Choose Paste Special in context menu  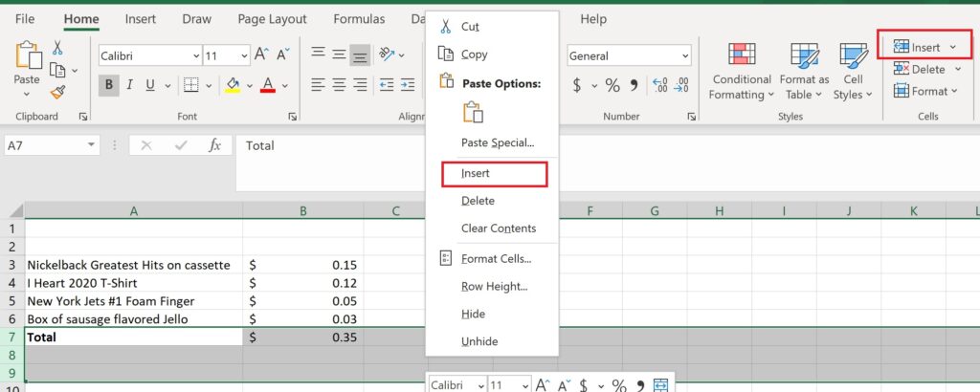click(492, 143)
